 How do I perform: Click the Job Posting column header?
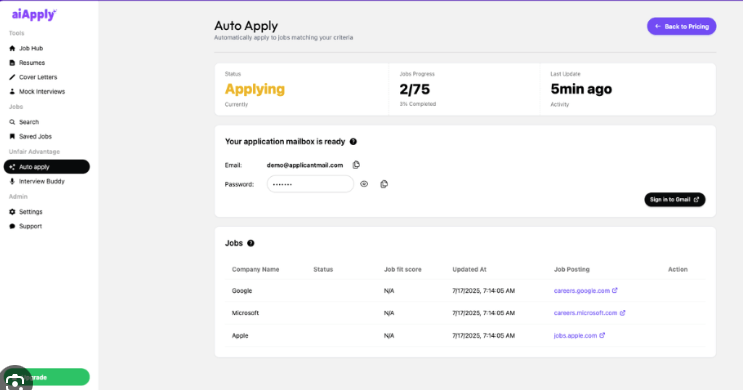click(571, 269)
